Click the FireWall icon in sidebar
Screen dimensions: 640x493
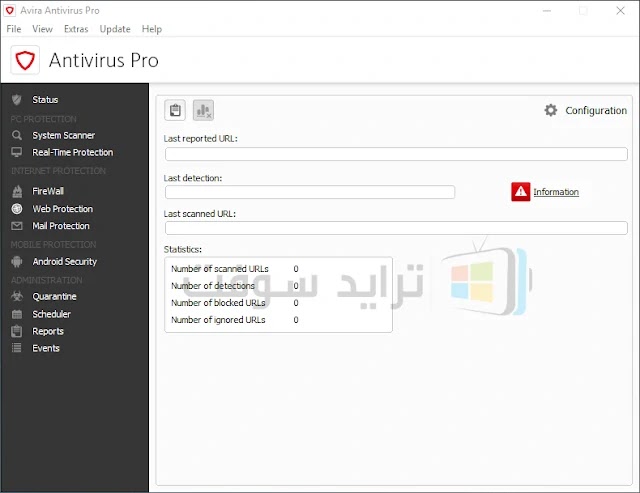[17, 191]
